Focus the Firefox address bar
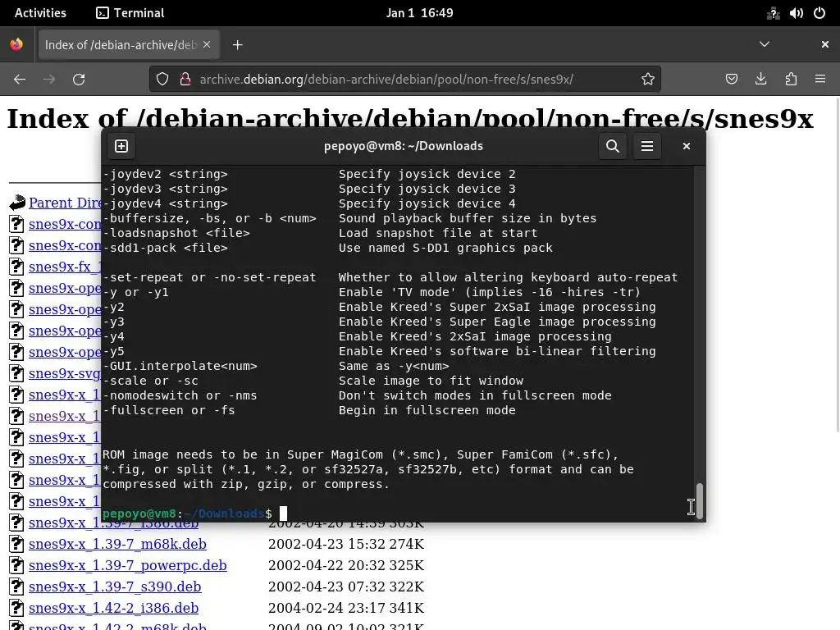Screen dimensions: 840x630 click(x=405, y=80)
